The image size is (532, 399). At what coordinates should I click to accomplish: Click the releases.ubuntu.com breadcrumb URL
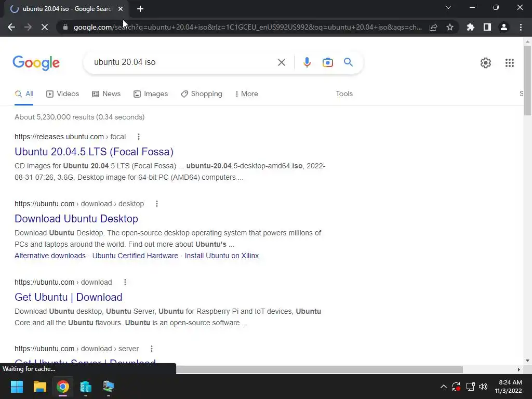(x=70, y=137)
